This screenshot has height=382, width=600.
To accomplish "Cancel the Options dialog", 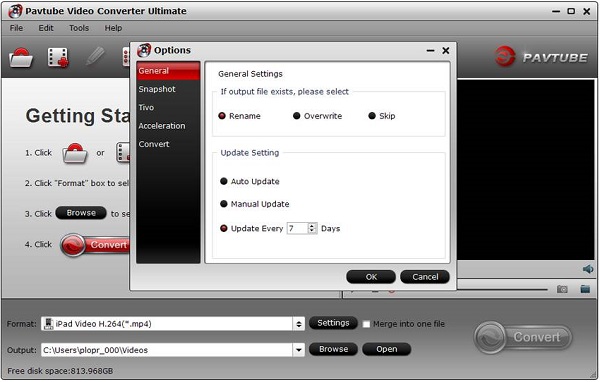I will pyautogui.click(x=425, y=277).
